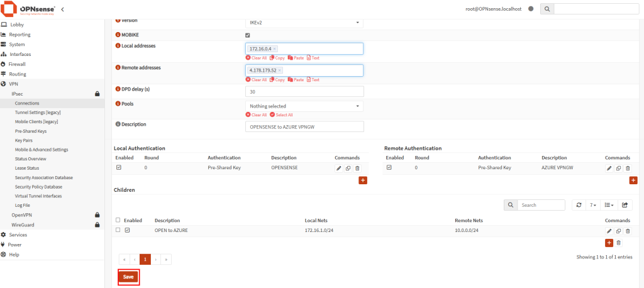The height and width of the screenshot is (288, 644).
Task: Click the DPD delay input field
Action: 304,92
